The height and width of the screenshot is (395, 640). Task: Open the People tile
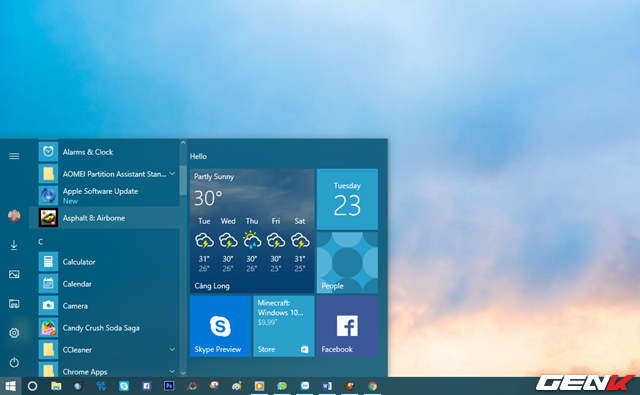point(347,263)
